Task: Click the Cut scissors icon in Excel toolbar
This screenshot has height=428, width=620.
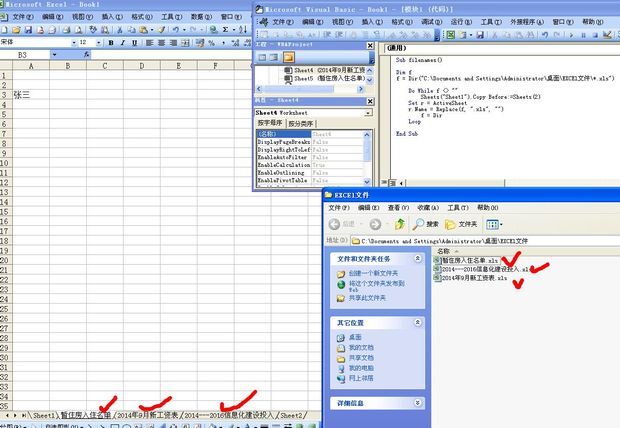Action: point(119,30)
